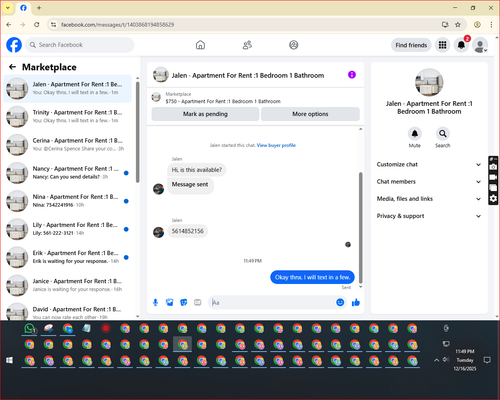Click the Find friends button
Image resolution: width=500 pixels, height=400 pixels.
tap(411, 45)
